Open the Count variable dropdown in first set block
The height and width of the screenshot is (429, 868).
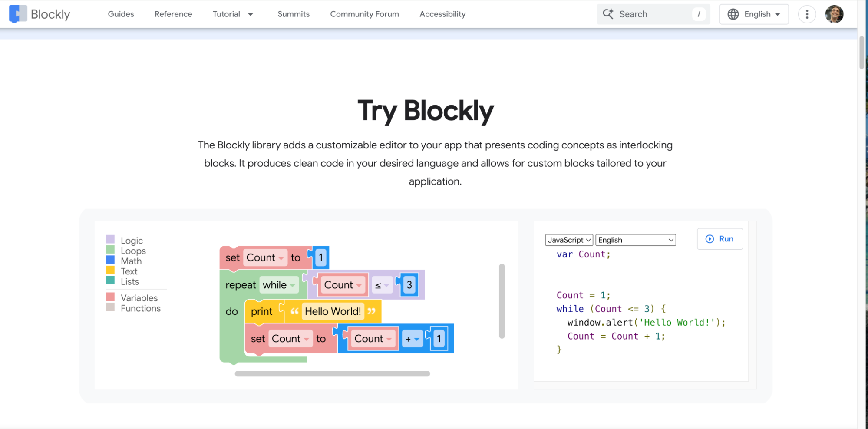[x=265, y=257]
